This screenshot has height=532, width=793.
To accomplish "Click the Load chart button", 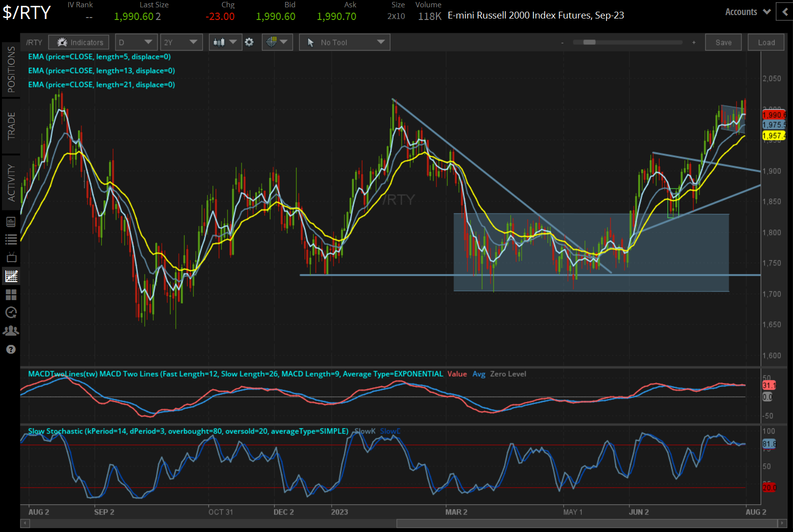I will (766, 42).
